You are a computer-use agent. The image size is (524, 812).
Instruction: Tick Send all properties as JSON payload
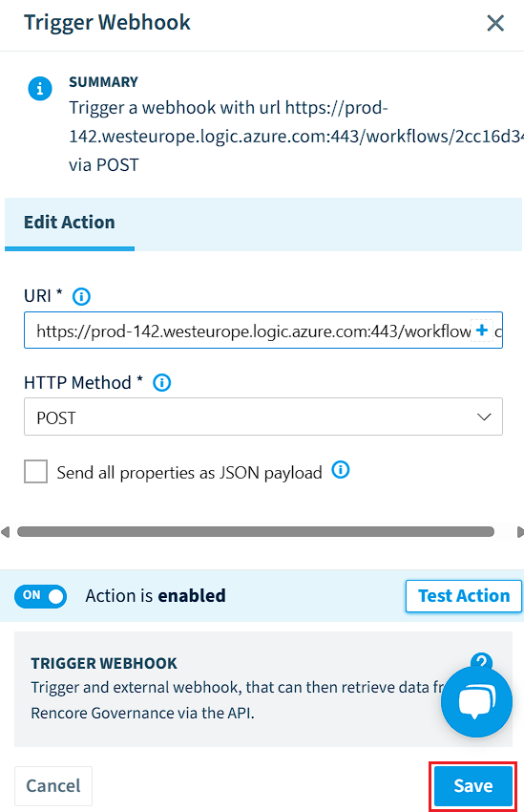(x=35, y=472)
